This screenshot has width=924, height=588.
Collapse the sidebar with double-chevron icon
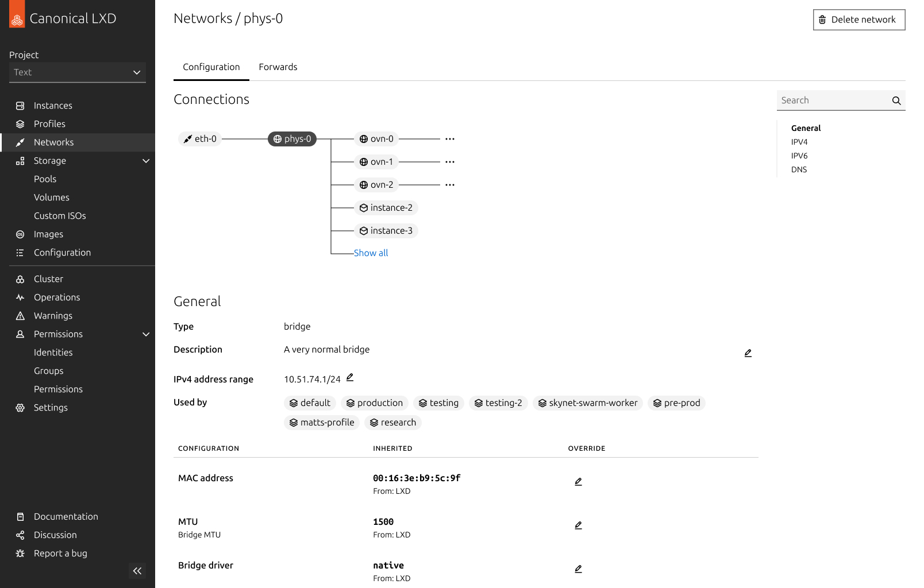(x=137, y=571)
